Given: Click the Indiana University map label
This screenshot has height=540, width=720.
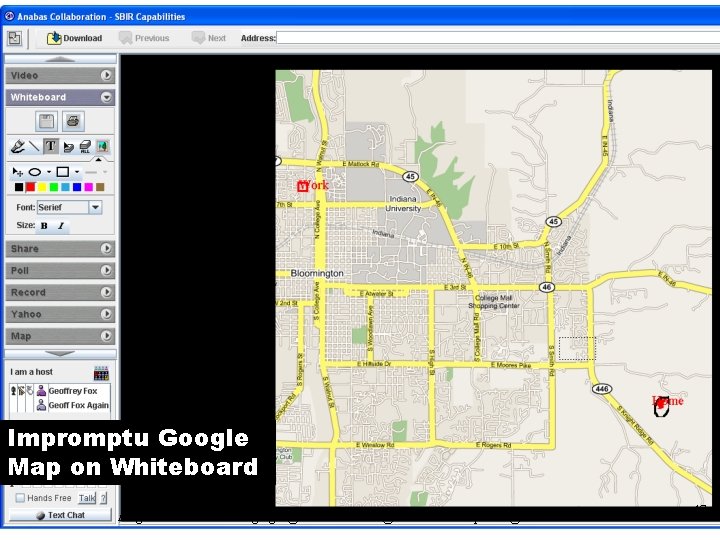Looking at the screenshot, I should (x=403, y=203).
